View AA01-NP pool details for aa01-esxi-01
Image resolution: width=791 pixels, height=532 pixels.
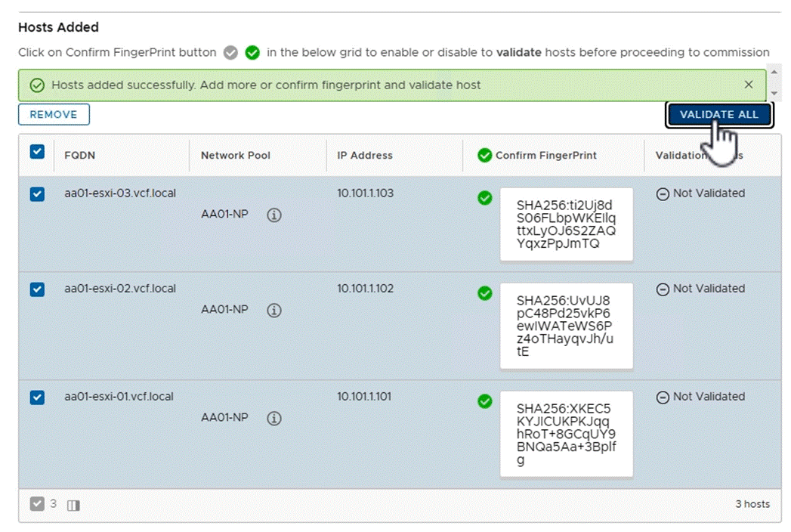274,418
